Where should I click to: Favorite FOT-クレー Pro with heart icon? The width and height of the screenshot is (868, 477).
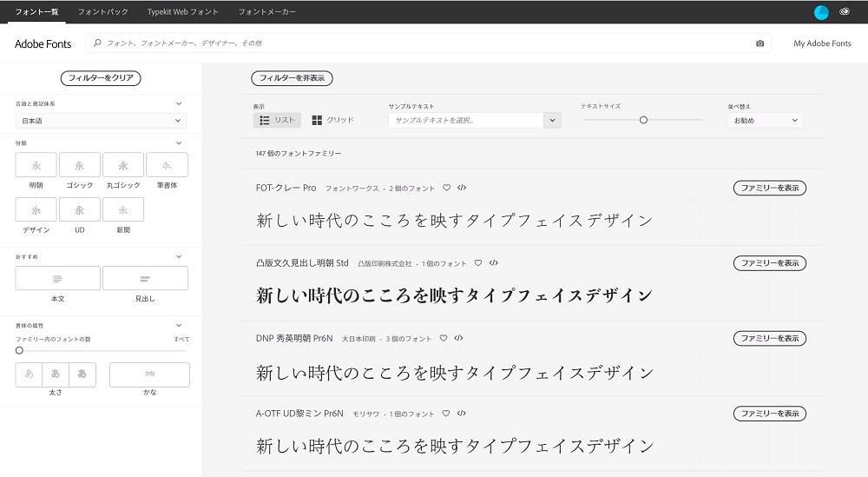coord(447,188)
